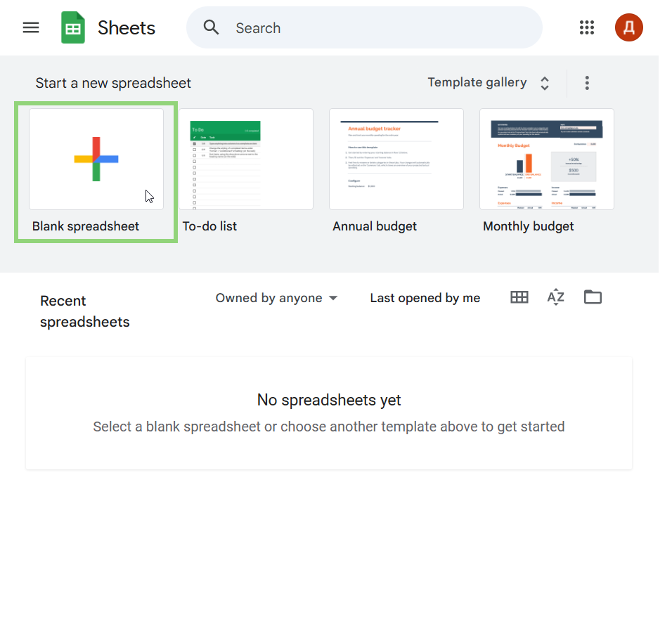Create a Blank spreadsheet
Viewport: 672px width, 638px height.
[x=96, y=159]
